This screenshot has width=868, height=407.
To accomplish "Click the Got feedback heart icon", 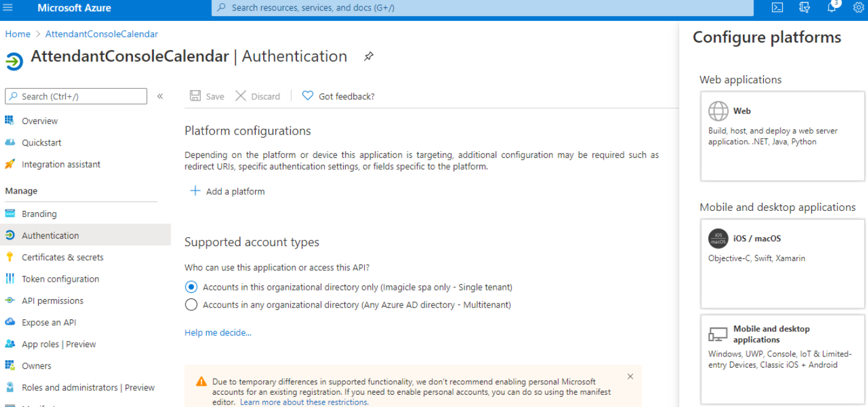I will pos(307,96).
